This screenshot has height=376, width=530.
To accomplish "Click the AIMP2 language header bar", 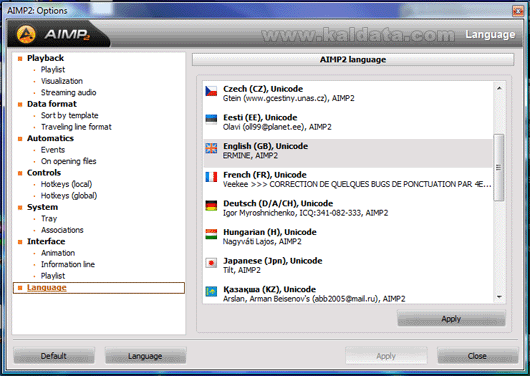I will pyautogui.click(x=353, y=60).
